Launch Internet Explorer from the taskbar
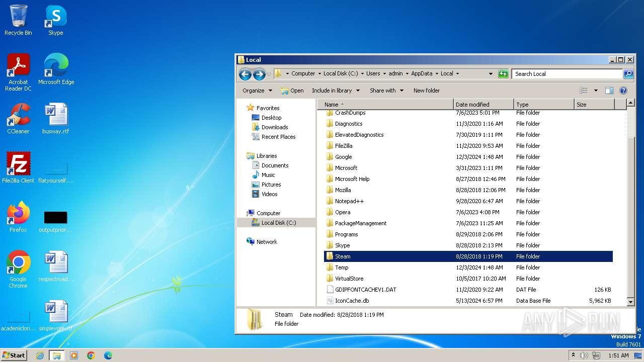644x362 pixels. (x=40, y=355)
